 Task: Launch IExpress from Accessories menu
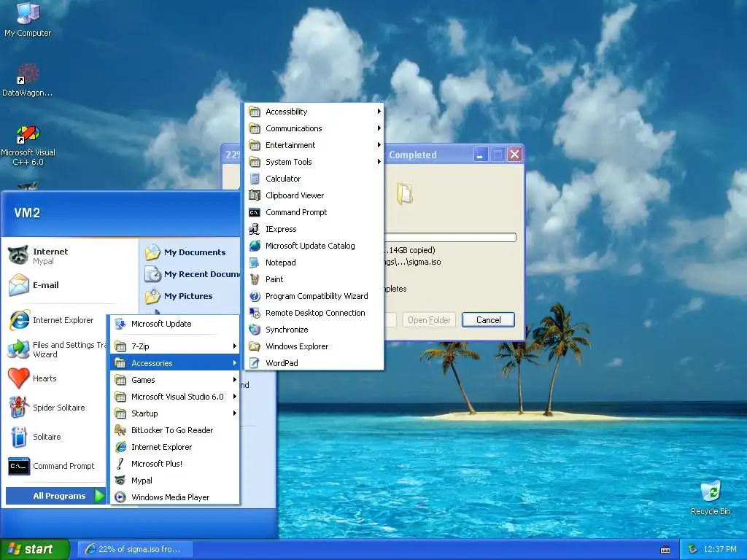pyautogui.click(x=314, y=229)
